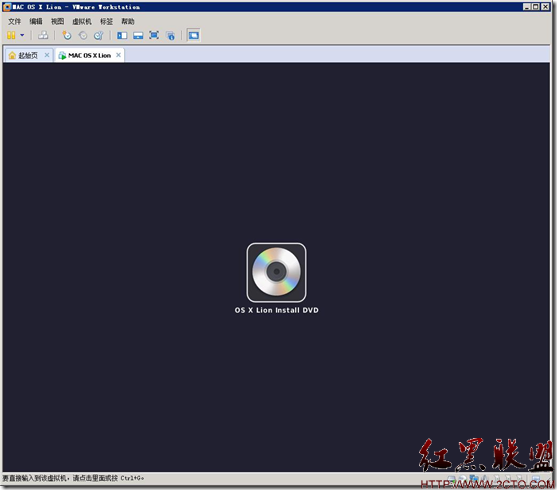Click the OS X Lion Install DVD label
Screen dimensions: 557x490
point(276,310)
